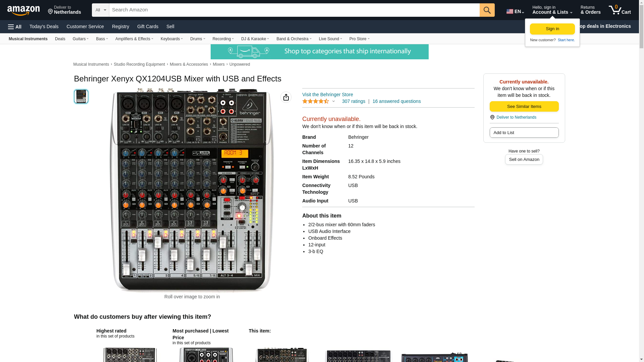Click See Similar Items button
Screen dimensions: 644x362
[x=524, y=107]
